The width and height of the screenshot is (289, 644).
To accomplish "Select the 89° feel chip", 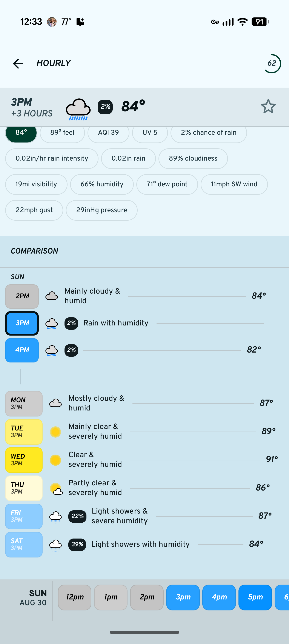I will coord(62,133).
